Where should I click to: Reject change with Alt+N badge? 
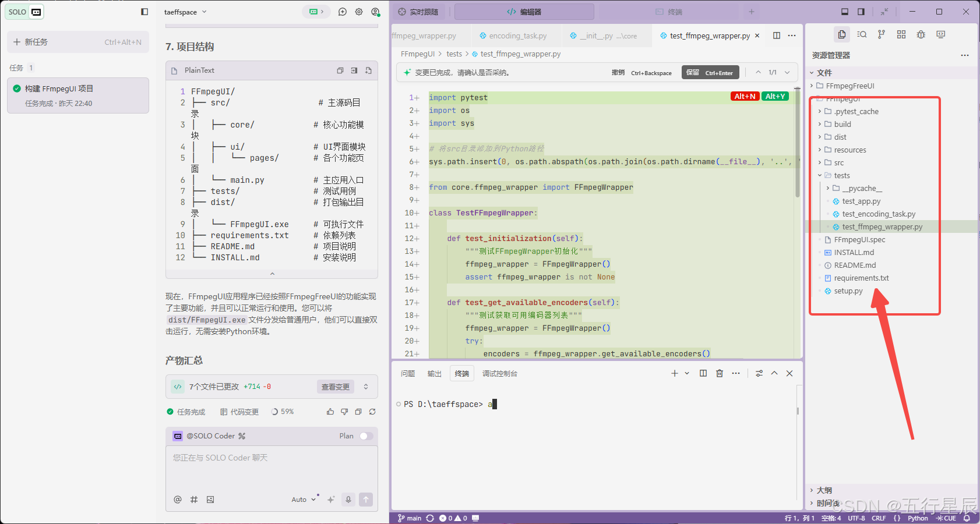(745, 96)
